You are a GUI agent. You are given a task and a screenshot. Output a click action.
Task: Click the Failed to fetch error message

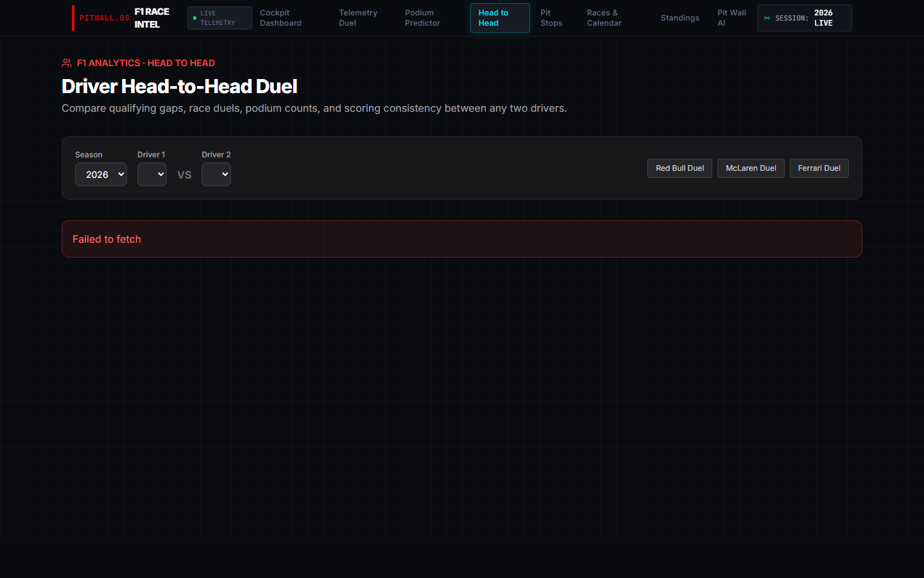[x=107, y=239]
